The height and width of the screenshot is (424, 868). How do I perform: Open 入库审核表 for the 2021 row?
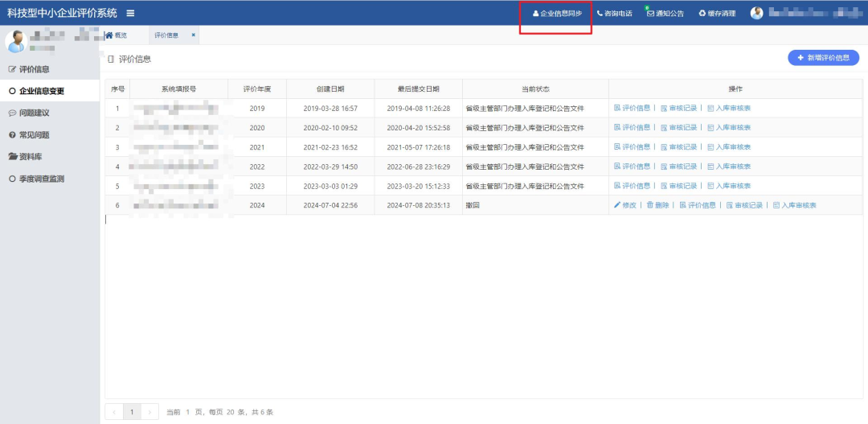click(x=729, y=147)
